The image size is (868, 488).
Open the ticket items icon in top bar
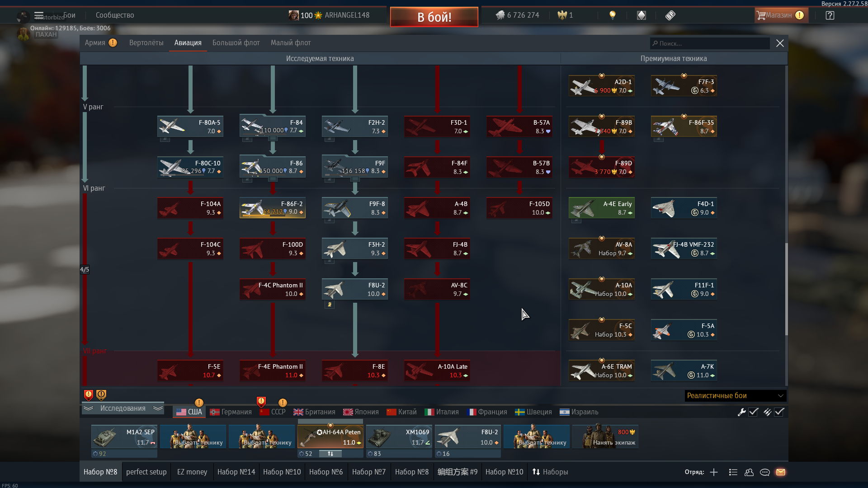(x=670, y=15)
